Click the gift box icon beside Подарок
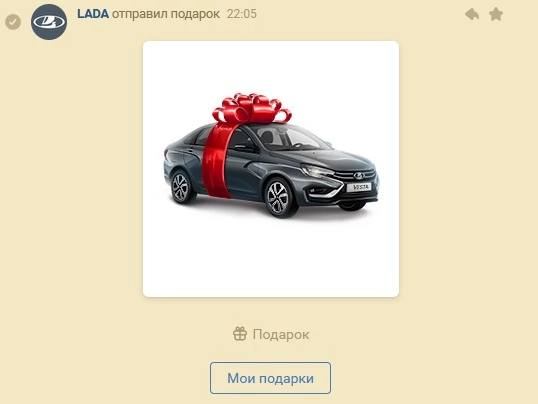This screenshot has height=404, width=538. point(240,334)
